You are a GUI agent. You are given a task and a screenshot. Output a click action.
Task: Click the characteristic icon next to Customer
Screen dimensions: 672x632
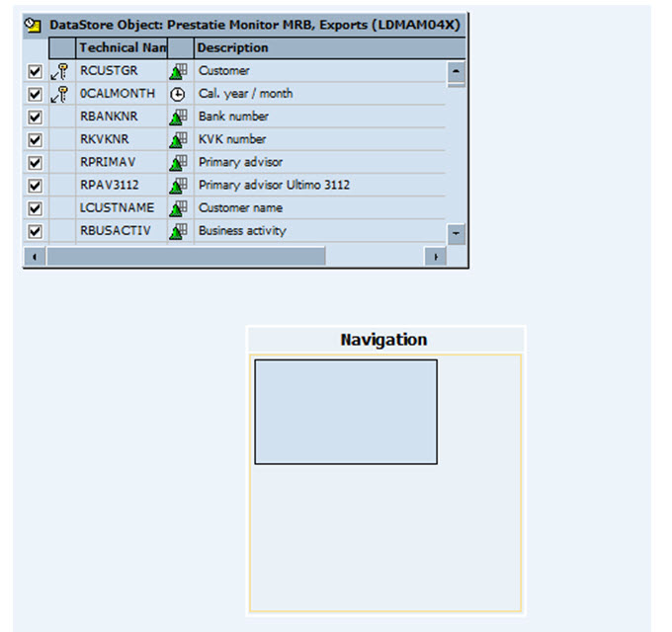coord(178,71)
